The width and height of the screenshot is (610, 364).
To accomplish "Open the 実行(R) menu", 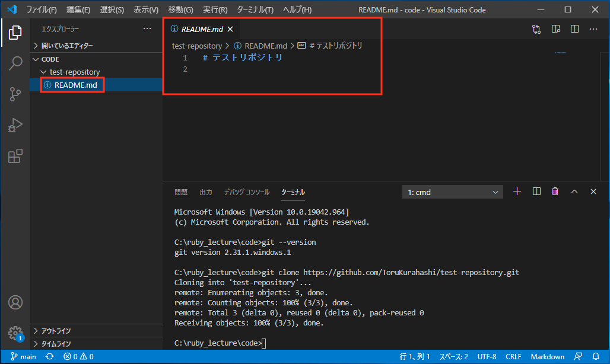I will 215,9.
